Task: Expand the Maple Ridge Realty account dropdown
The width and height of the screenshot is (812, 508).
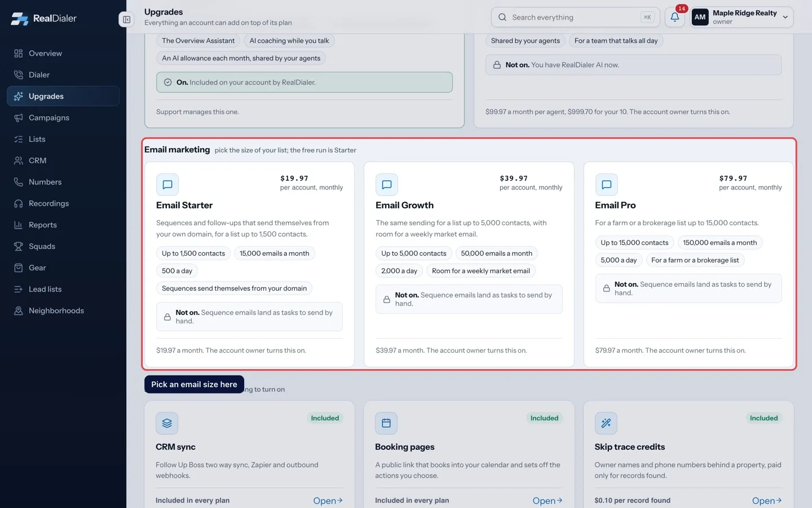Action: click(x=785, y=17)
